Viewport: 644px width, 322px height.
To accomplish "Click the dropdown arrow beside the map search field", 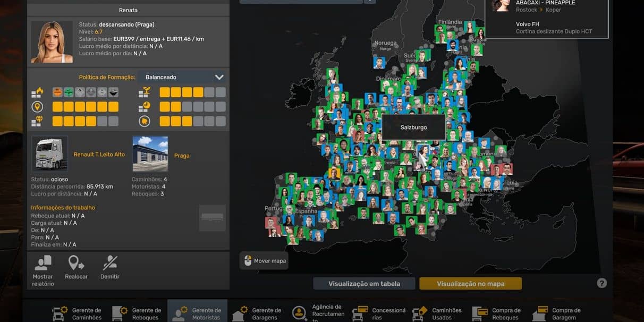I will coord(370,1).
